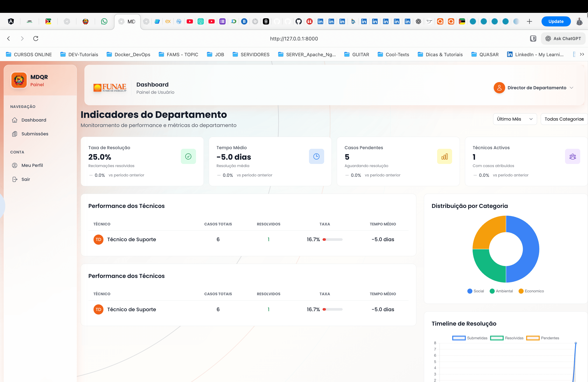588x382 pixels.
Task: Click the blue Social donut segment
Action: [x=531, y=249]
